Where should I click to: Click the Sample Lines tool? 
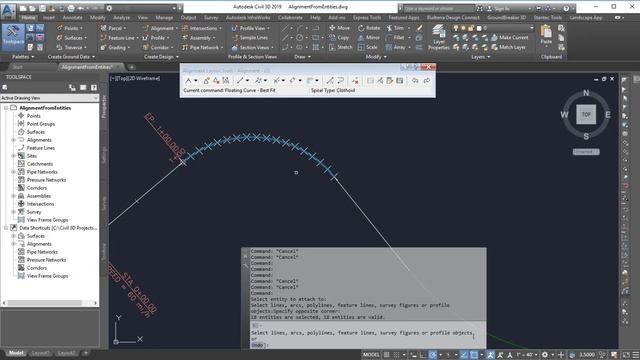tap(249, 38)
